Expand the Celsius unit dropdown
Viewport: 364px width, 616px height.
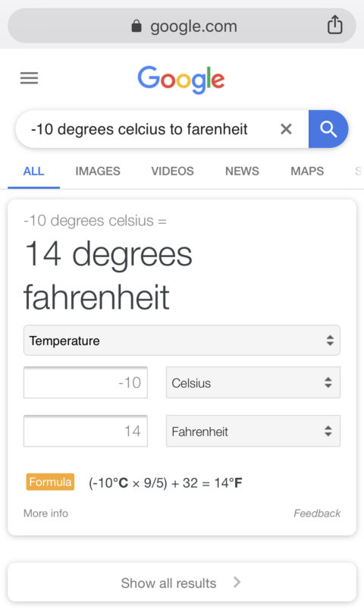click(253, 382)
